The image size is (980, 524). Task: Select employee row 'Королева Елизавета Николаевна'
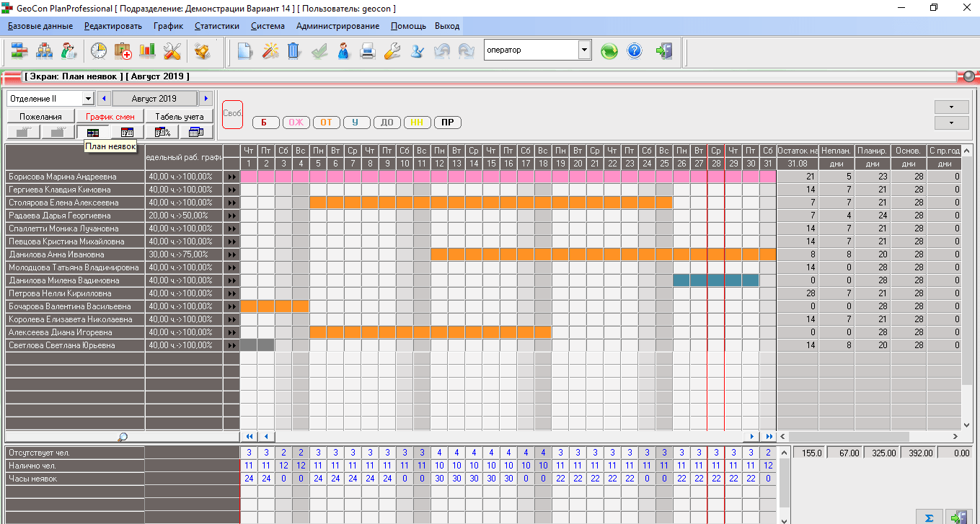tap(75, 319)
